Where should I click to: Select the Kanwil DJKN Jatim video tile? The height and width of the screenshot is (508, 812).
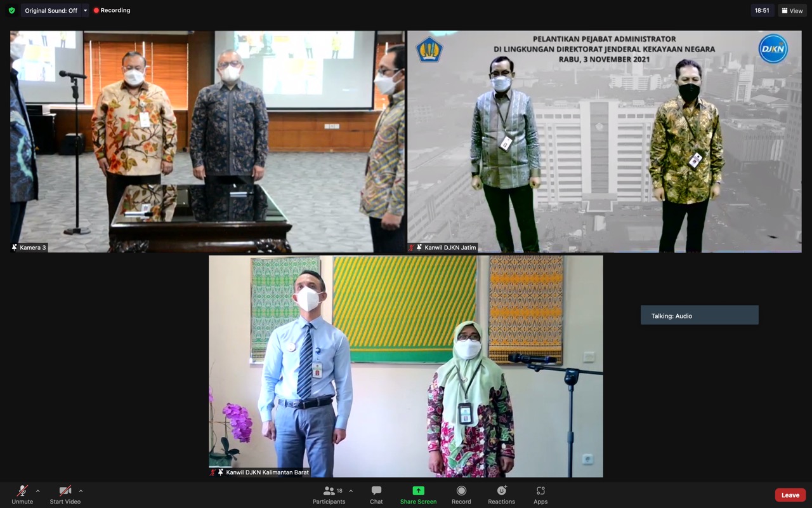point(604,142)
